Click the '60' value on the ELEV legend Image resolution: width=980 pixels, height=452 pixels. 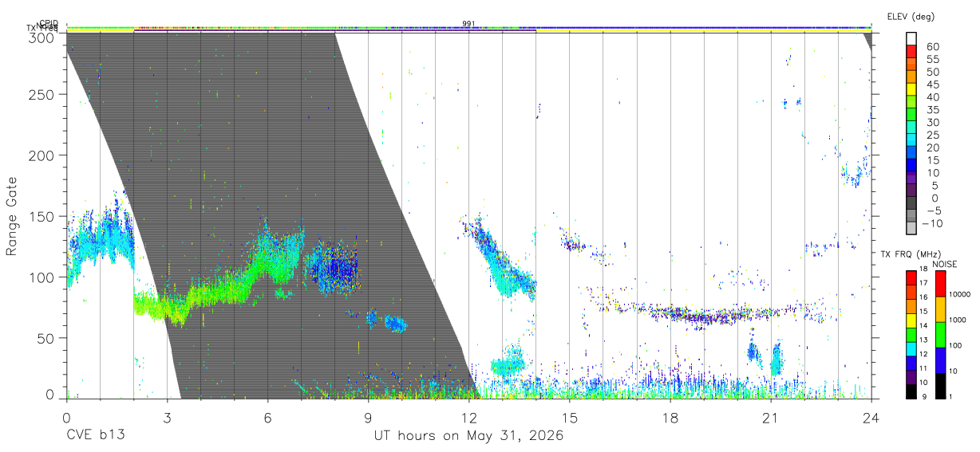click(x=932, y=47)
